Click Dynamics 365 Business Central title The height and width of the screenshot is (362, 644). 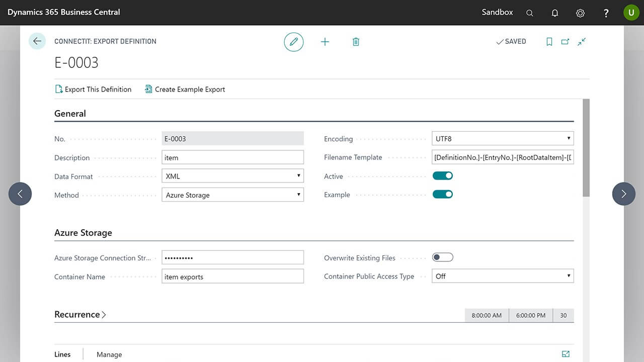coord(64,12)
